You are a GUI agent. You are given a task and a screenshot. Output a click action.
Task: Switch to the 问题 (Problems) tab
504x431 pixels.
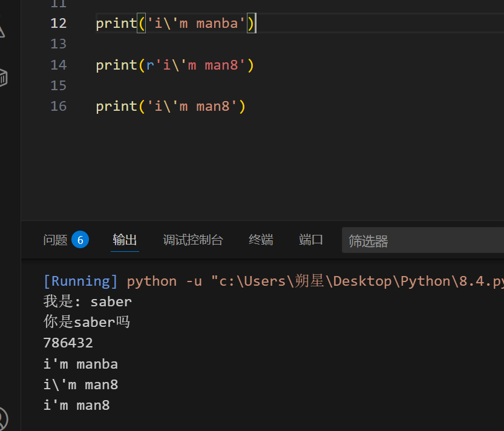(x=56, y=240)
